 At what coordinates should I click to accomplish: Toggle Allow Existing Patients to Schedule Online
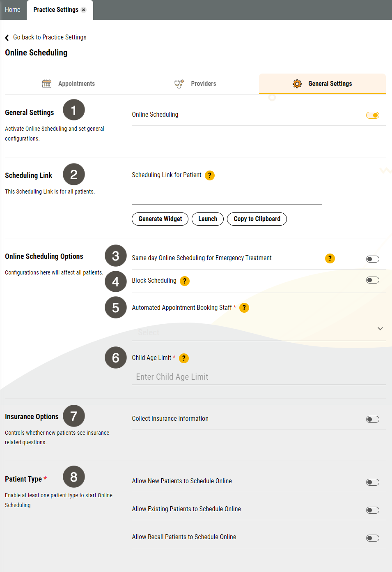pos(373,510)
